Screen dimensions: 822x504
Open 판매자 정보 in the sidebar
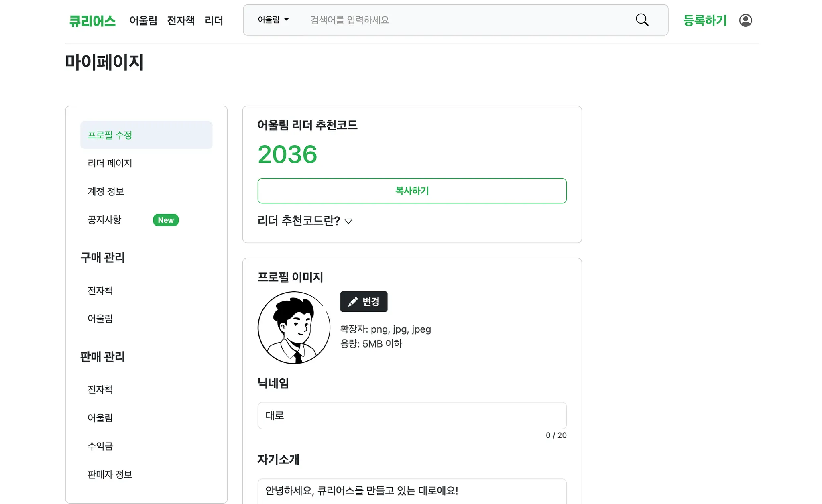pyautogui.click(x=110, y=474)
